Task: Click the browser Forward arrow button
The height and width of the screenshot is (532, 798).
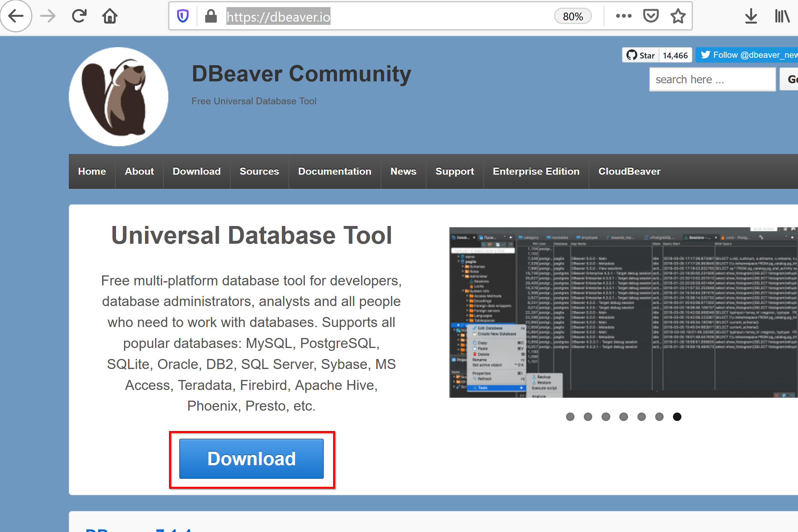Action: click(47, 16)
